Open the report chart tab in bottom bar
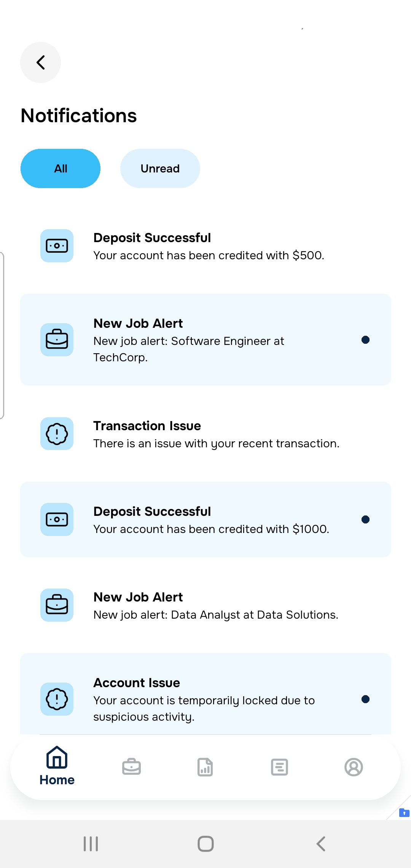This screenshot has width=411, height=868. tap(205, 767)
